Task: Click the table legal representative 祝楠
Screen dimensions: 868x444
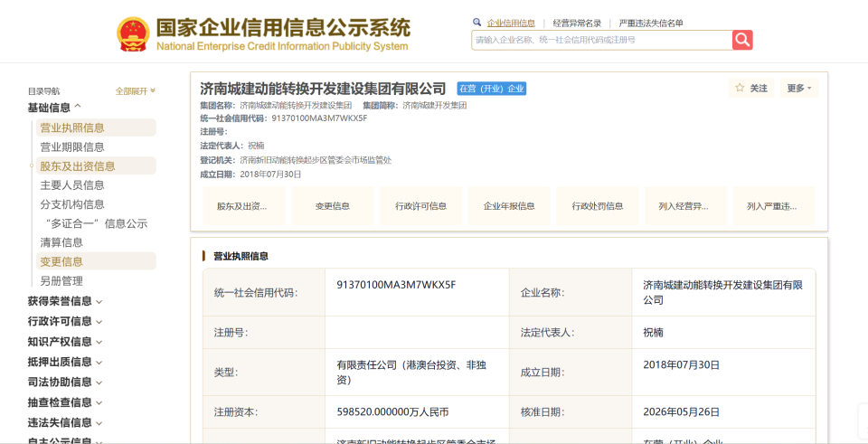Action: point(653,333)
